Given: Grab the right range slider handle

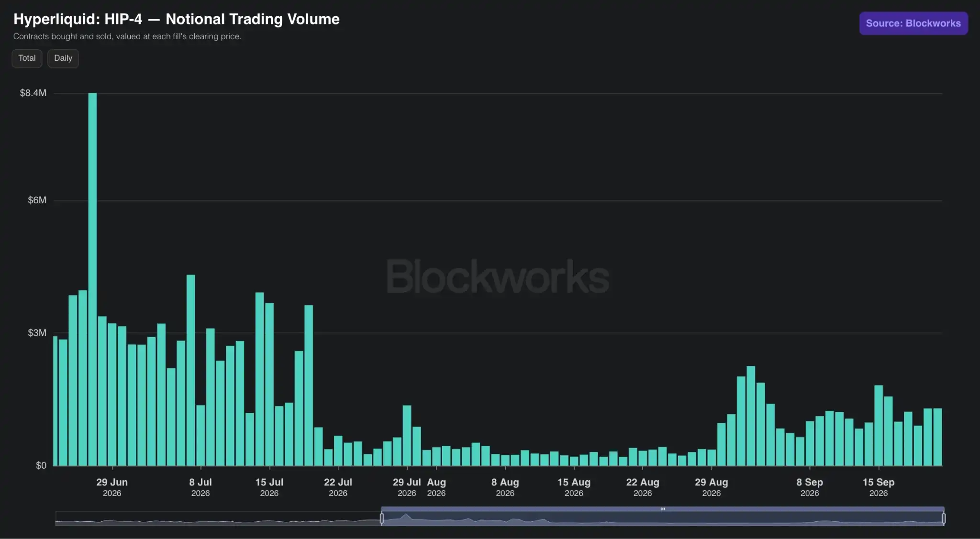Looking at the screenshot, I should point(944,518).
